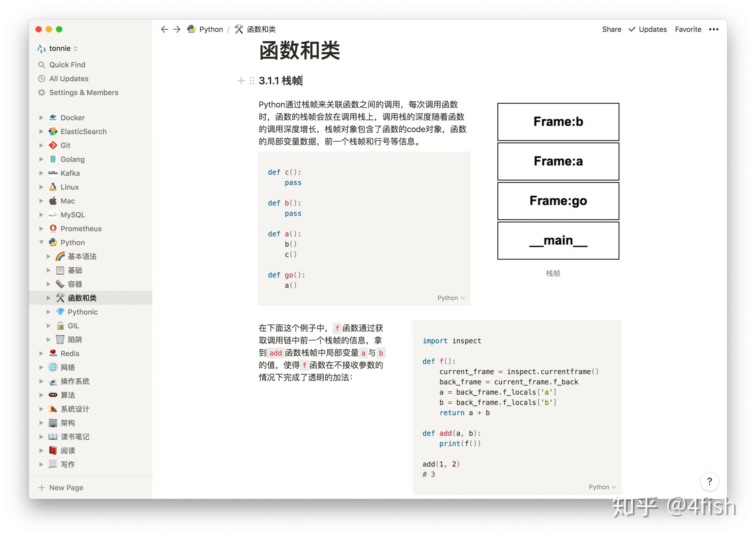756x537 pixels.
Task: Click the Favorite button
Action: (688, 30)
